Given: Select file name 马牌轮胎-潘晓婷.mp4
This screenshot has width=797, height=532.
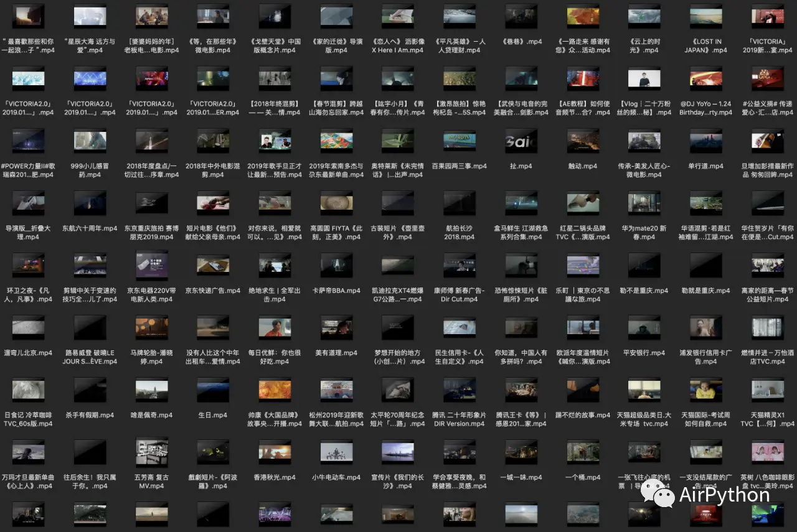Looking at the screenshot, I should click(x=151, y=357).
